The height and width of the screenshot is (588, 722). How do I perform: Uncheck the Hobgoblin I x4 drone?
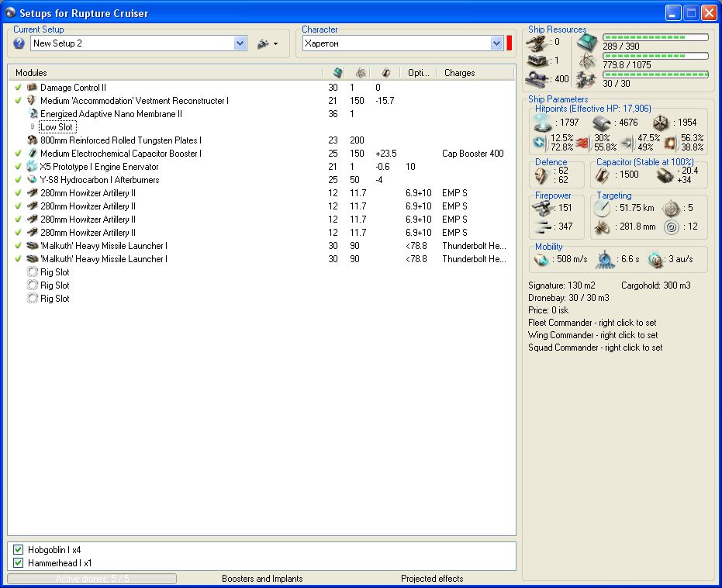pyautogui.click(x=19, y=549)
